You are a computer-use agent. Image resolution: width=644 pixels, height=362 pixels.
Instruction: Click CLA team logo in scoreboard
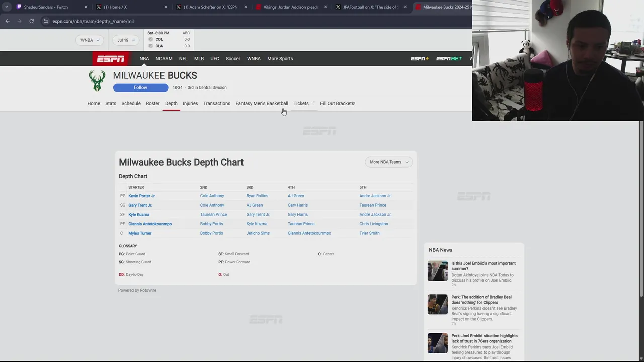point(150,46)
